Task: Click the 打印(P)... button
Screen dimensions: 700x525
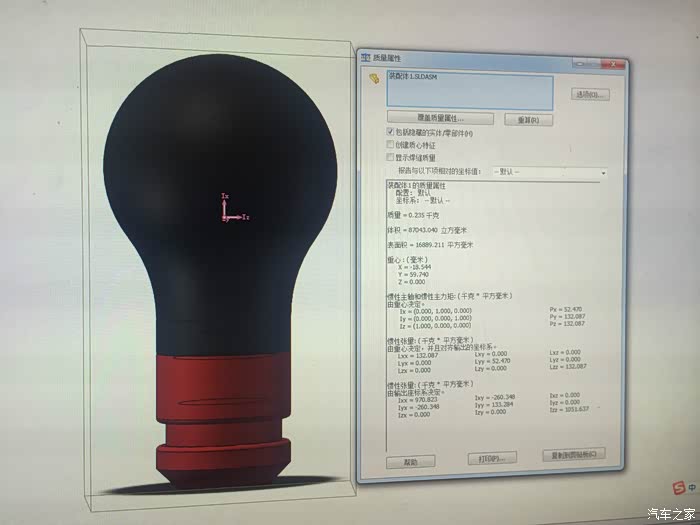Action: click(x=492, y=458)
